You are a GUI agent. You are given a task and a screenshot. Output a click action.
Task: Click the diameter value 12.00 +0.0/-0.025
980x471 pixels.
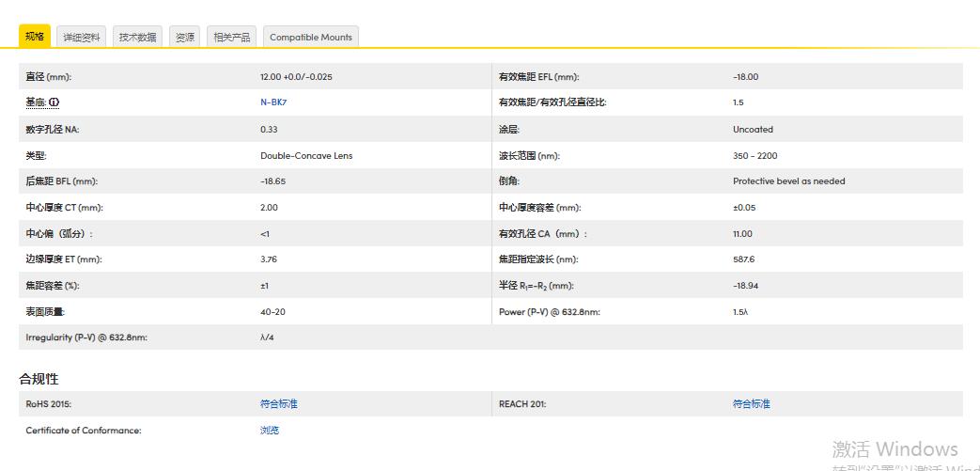coord(296,77)
